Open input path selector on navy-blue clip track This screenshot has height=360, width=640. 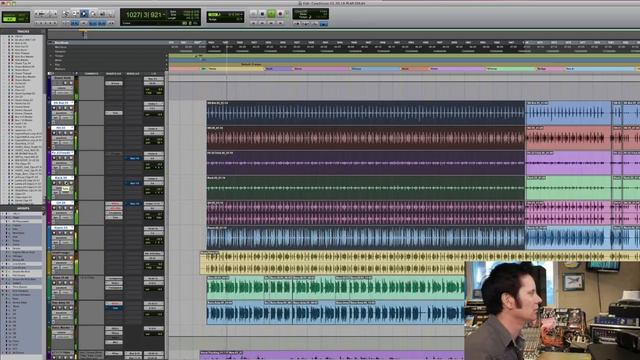click(x=153, y=104)
